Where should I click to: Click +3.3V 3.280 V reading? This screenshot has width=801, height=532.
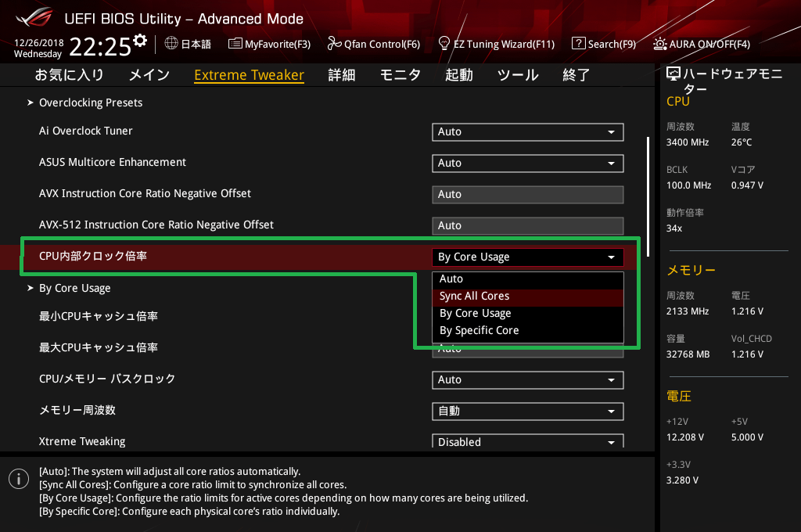pyautogui.click(x=682, y=480)
